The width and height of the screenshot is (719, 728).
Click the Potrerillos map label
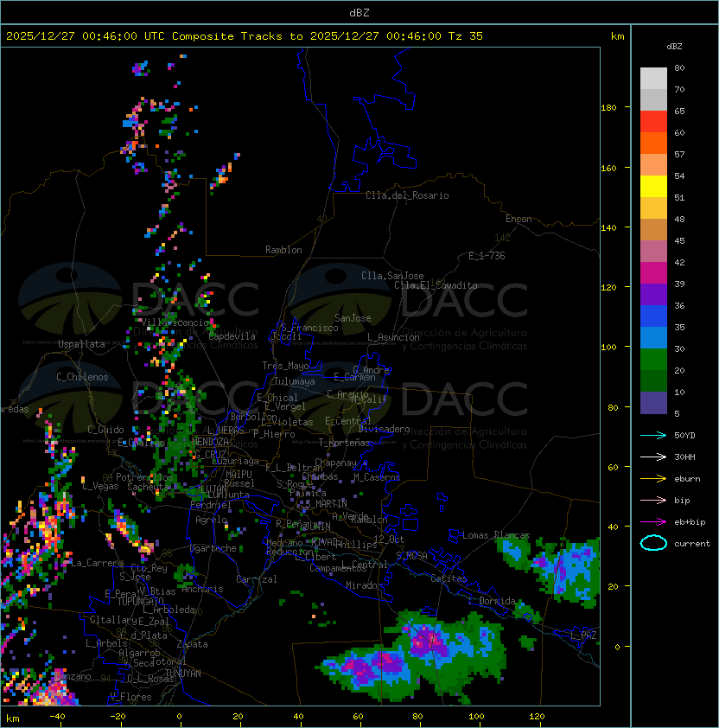[x=144, y=476]
